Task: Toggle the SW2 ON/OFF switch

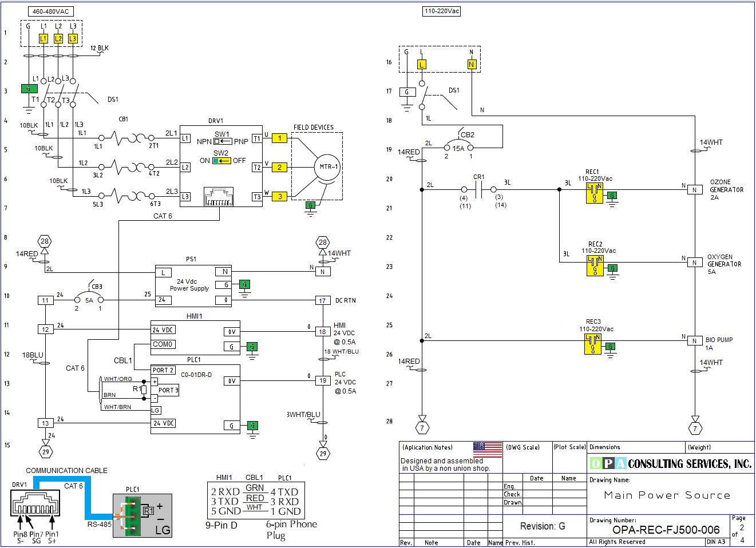Action: pyautogui.click(x=221, y=161)
